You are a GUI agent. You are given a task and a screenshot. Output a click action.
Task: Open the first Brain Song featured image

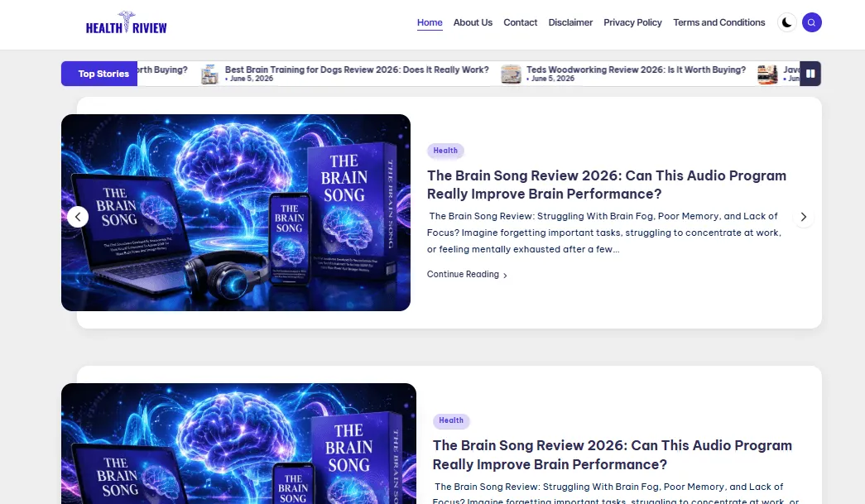(x=236, y=213)
